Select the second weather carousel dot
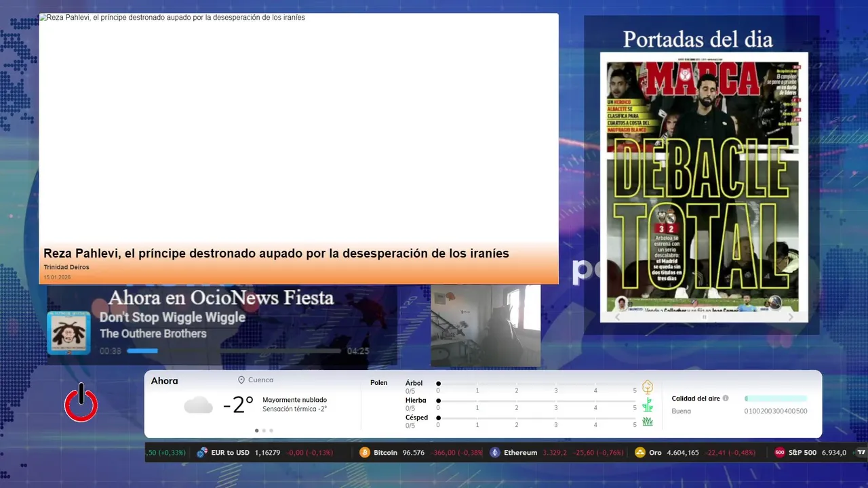 point(264,430)
